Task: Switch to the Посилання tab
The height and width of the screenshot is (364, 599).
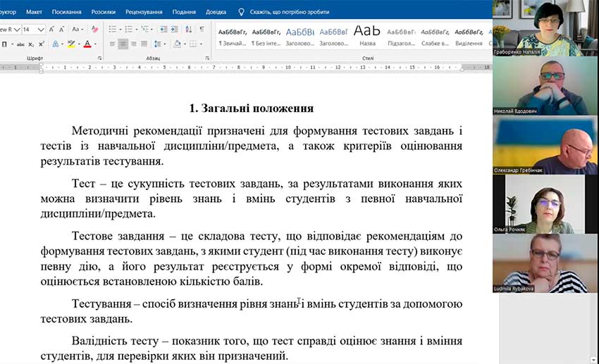Action: [66, 12]
